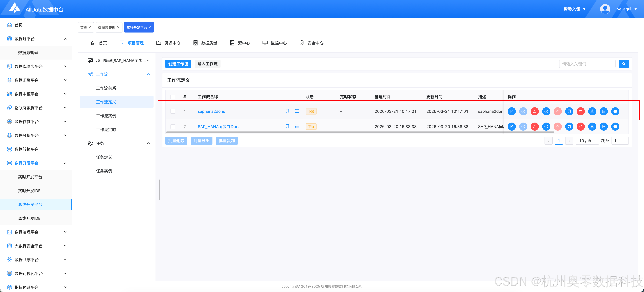This screenshot has height=292, width=644.
Task: Open the SAP_HANA同步到Doris workflow link
Action: point(219,127)
